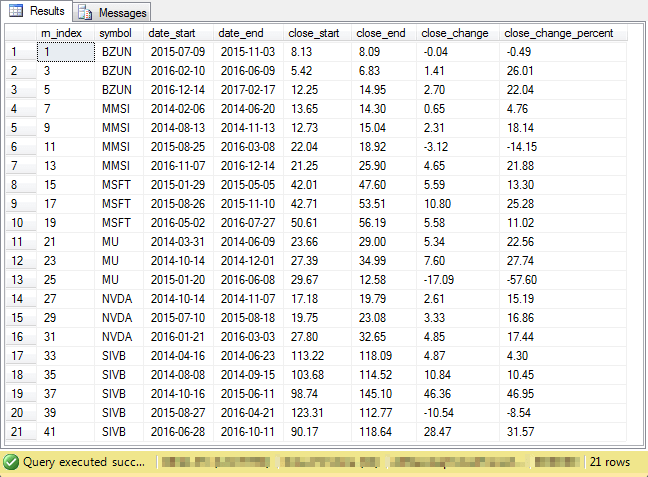
Task: Click the date_start cell 2016-02-10
Action: click(x=179, y=71)
